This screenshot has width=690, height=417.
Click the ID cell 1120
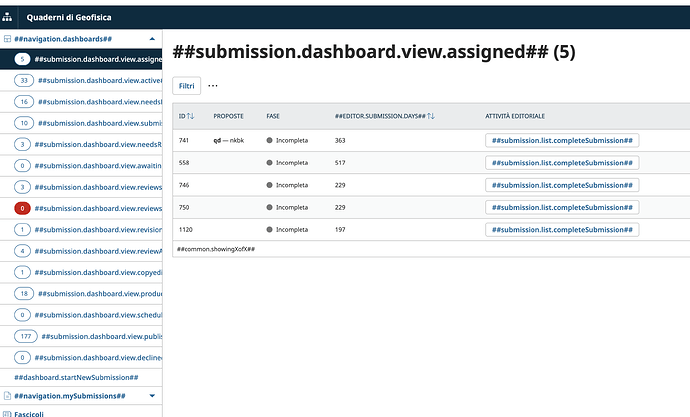185,230
